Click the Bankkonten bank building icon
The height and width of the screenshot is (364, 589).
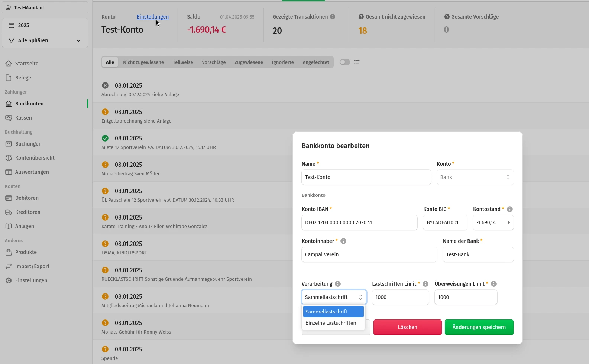(9, 104)
